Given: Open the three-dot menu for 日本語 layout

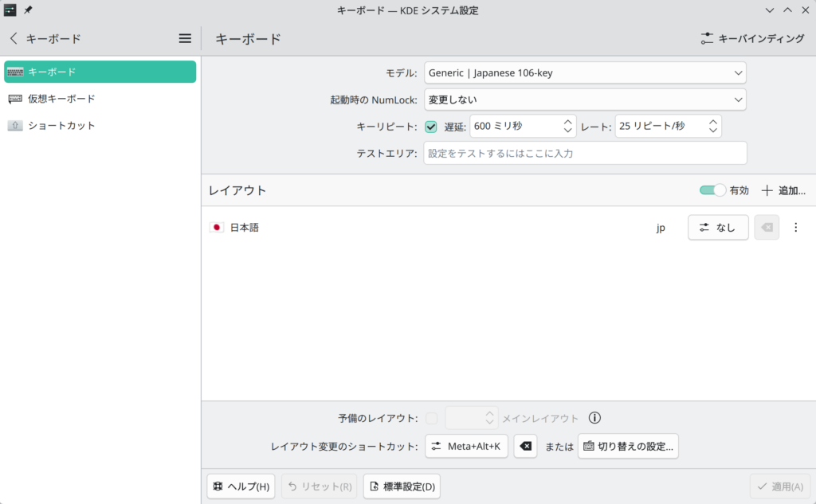Looking at the screenshot, I should point(795,228).
